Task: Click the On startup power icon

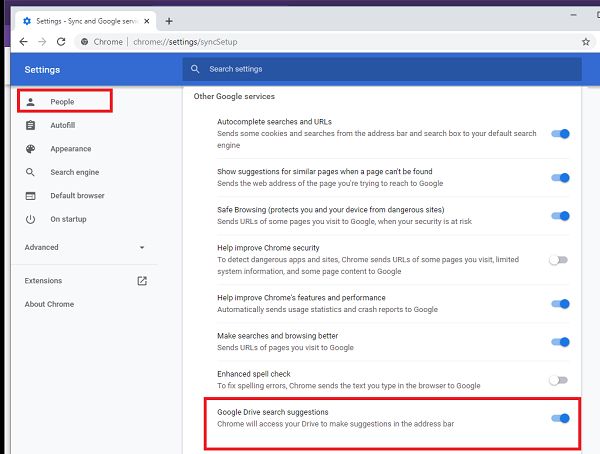Action: (30, 219)
